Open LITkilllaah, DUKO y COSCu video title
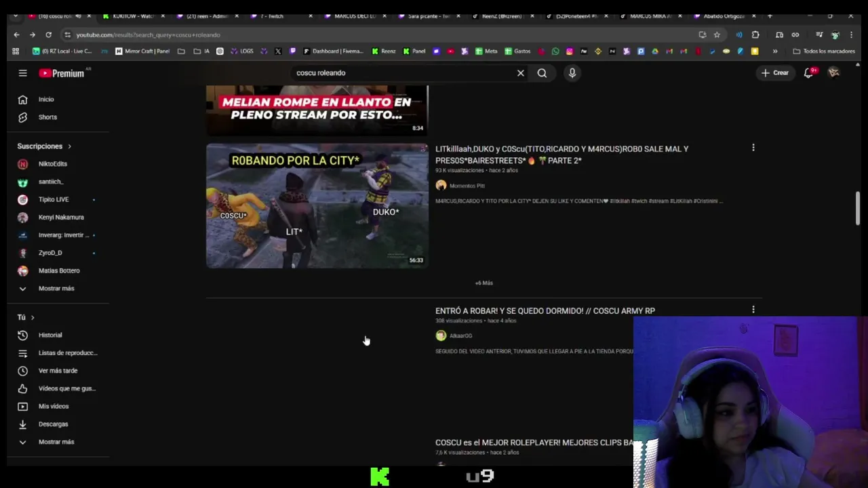The image size is (868, 488). point(561,155)
